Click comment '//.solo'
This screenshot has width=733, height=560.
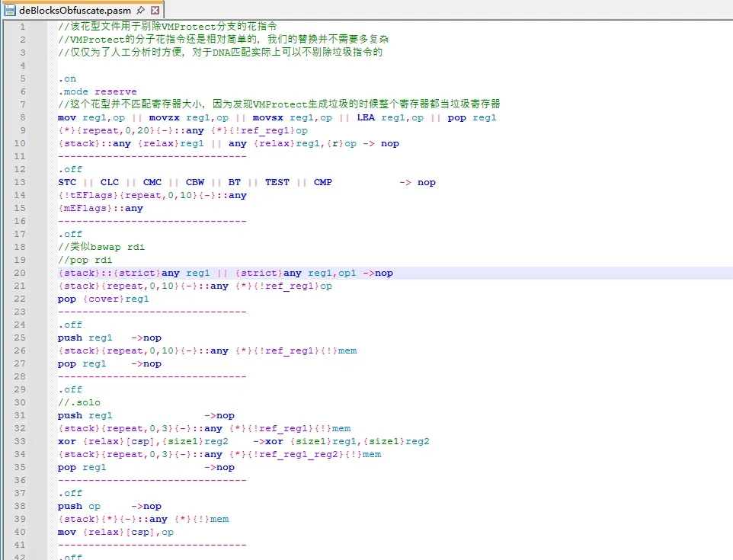(x=79, y=402)
